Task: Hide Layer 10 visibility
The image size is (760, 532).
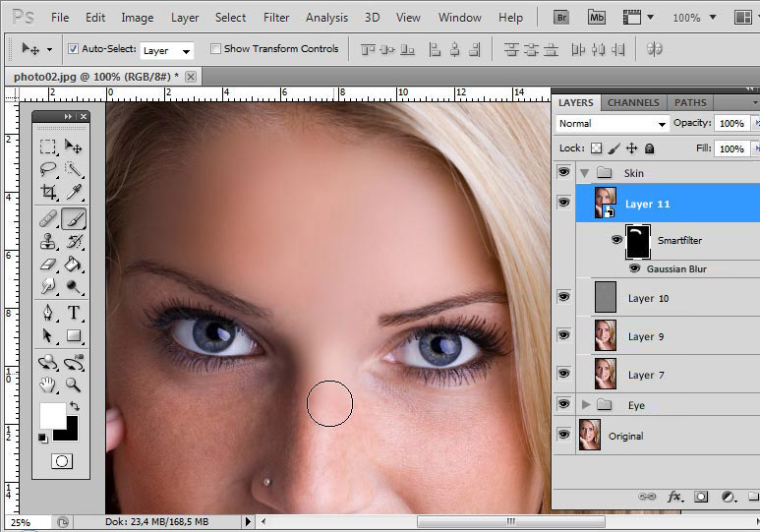Action: tap(563, 297)
